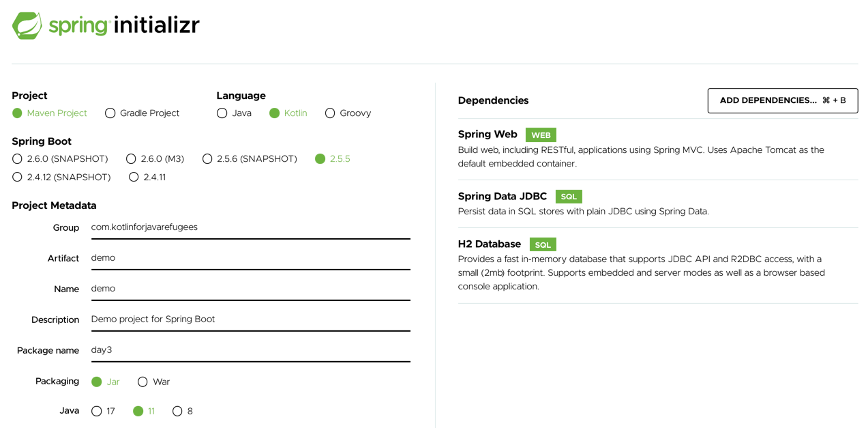The width and height of the screenshot is (868, 428).
Task: Click the WEB tag badge
Action: tap(541, 135)
